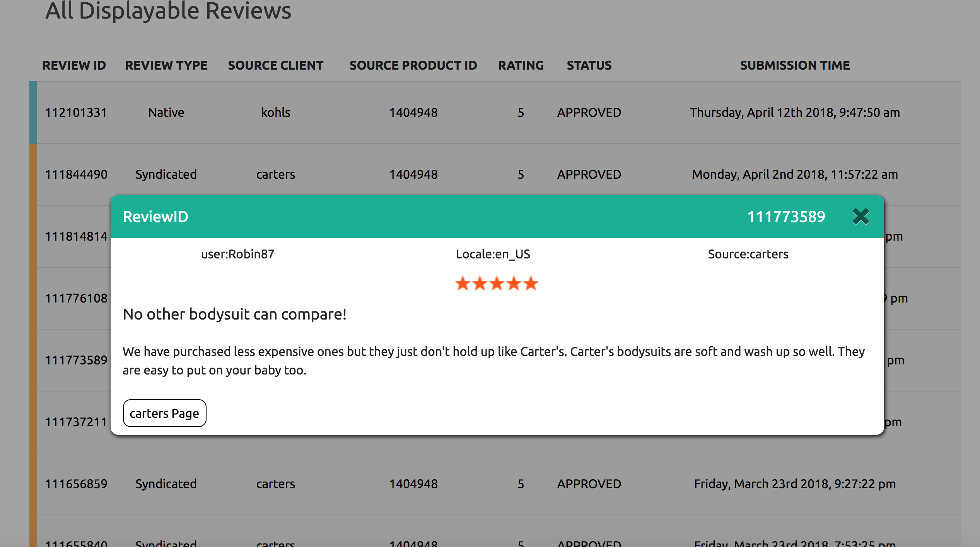The image size is (980, 547).
Task: Click rating 5 in row 111656859
Action: [x=521, y=484]
